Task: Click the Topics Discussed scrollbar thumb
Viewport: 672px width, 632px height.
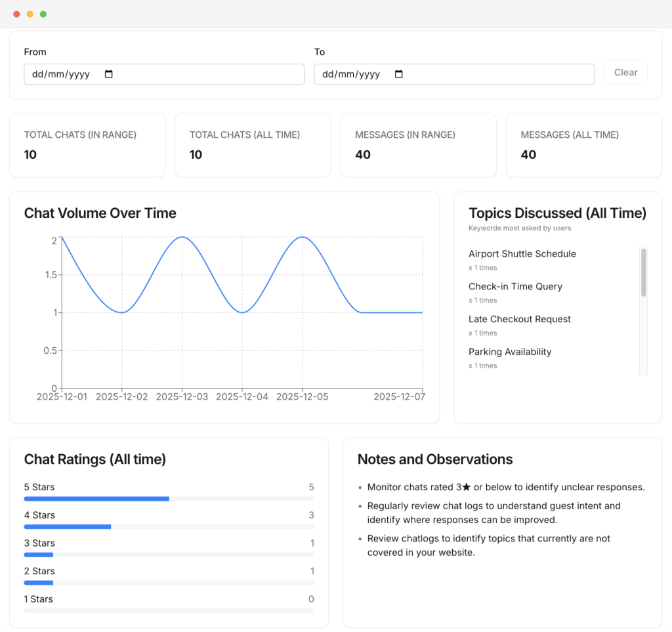Action: (x=643, y=272)
